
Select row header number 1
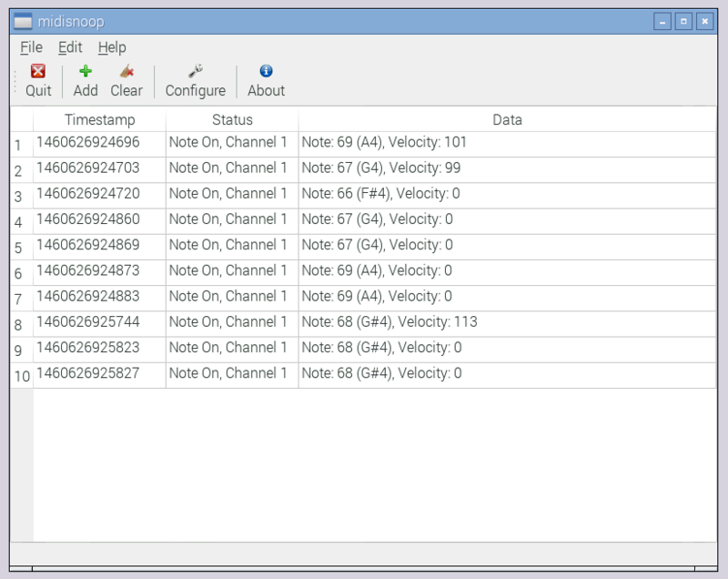(x=22, y=145)
